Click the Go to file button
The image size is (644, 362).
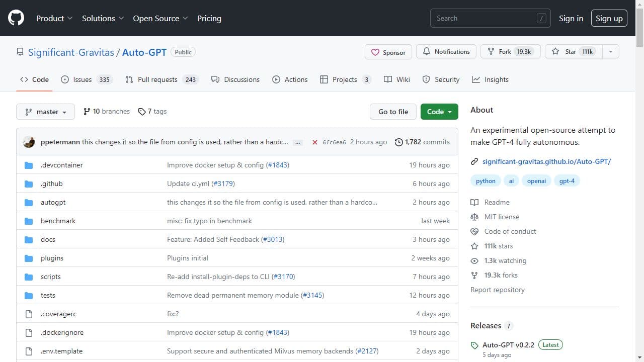coord(393,112)
